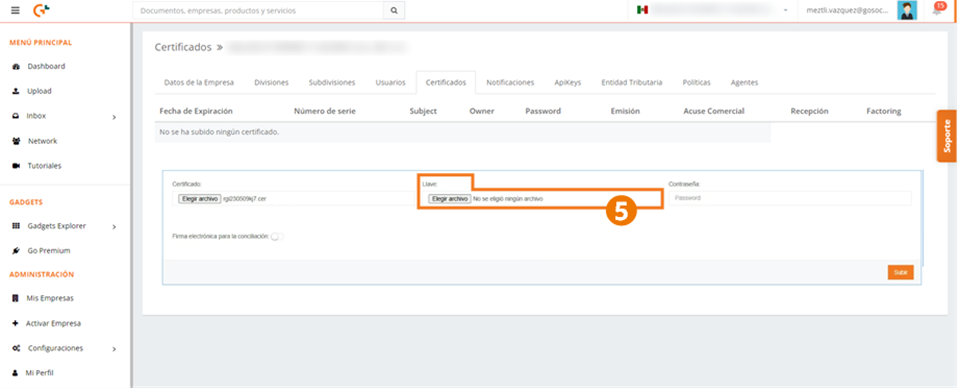Open the hamburger menu icon
The width and height of the screenshot is (960, 389).
(x=15, y=10)
